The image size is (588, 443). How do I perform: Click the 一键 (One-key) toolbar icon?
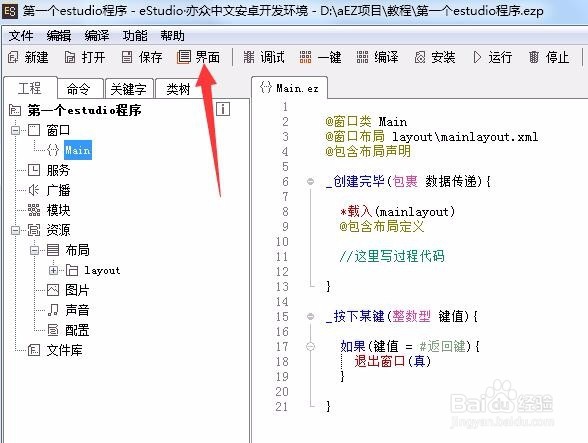click(306, 57)
